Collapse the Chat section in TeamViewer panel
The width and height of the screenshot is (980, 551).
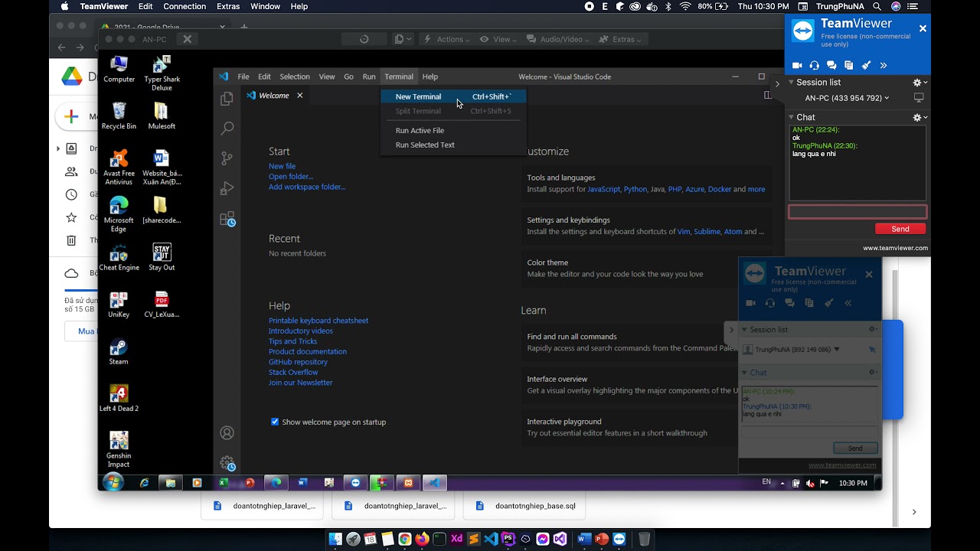tap(792, 117)
